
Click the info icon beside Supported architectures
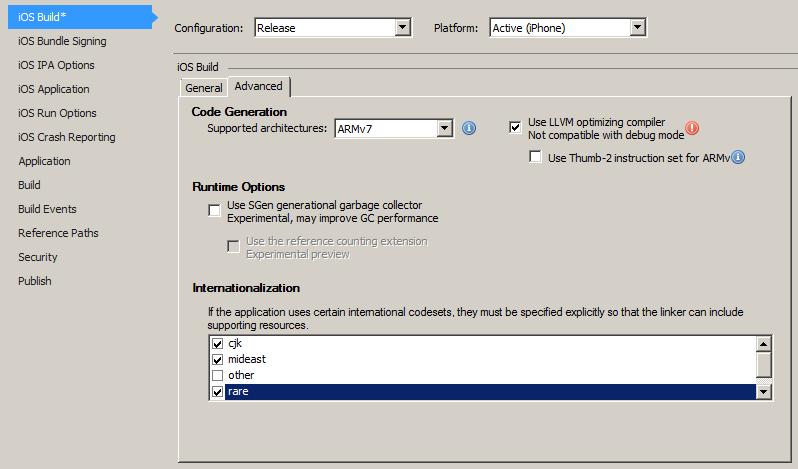tap(469, 128)
